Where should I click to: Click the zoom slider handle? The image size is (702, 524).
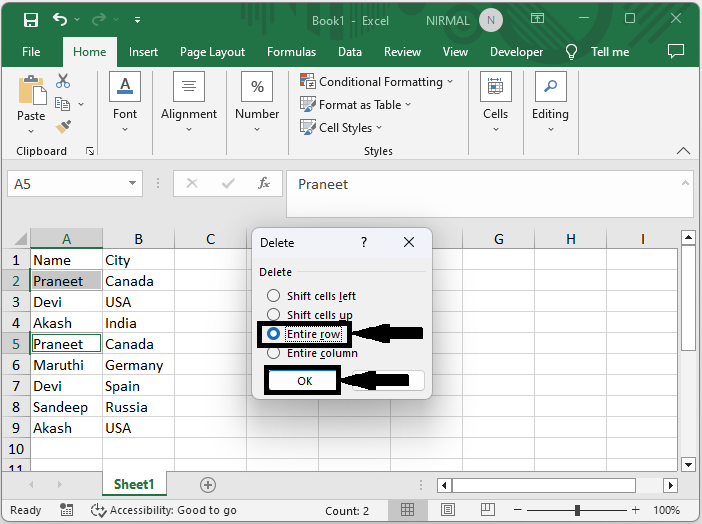pyautogui.click(x=578, y=510)
